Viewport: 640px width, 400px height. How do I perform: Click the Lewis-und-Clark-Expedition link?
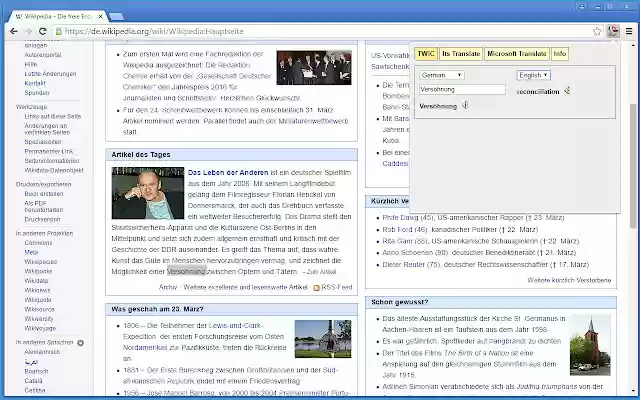[236, 326]
